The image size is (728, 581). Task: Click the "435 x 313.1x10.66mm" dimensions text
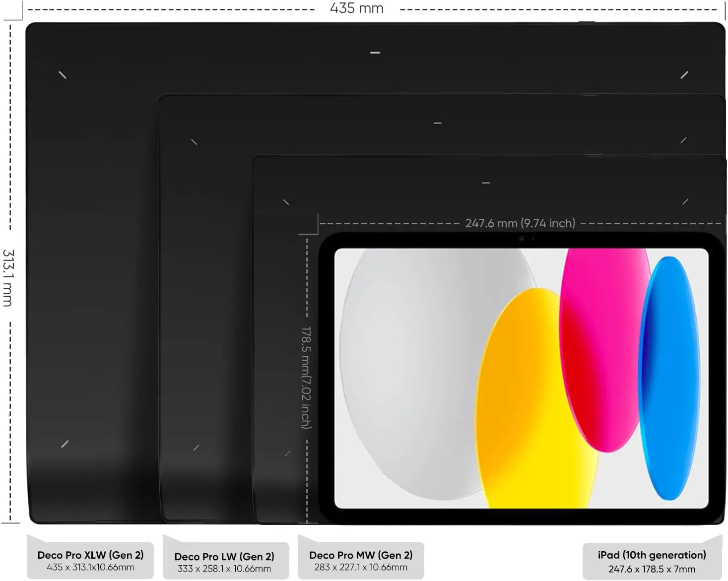pos(90,567)
